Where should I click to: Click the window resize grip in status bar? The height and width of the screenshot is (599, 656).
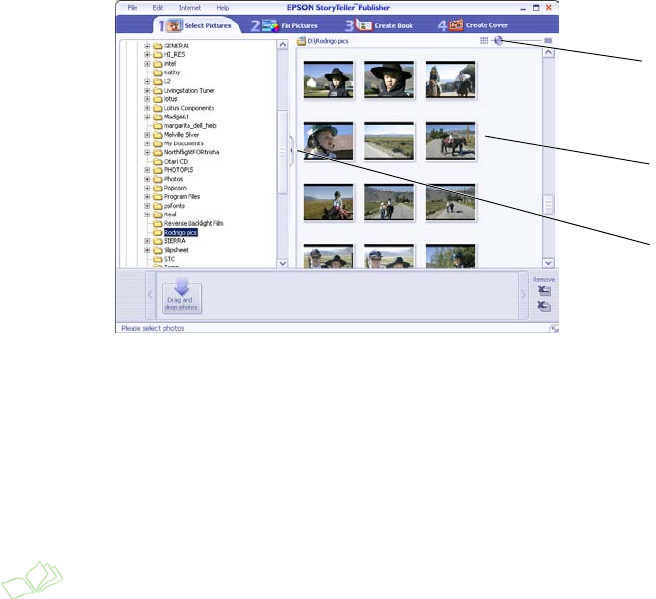point(554,329)
